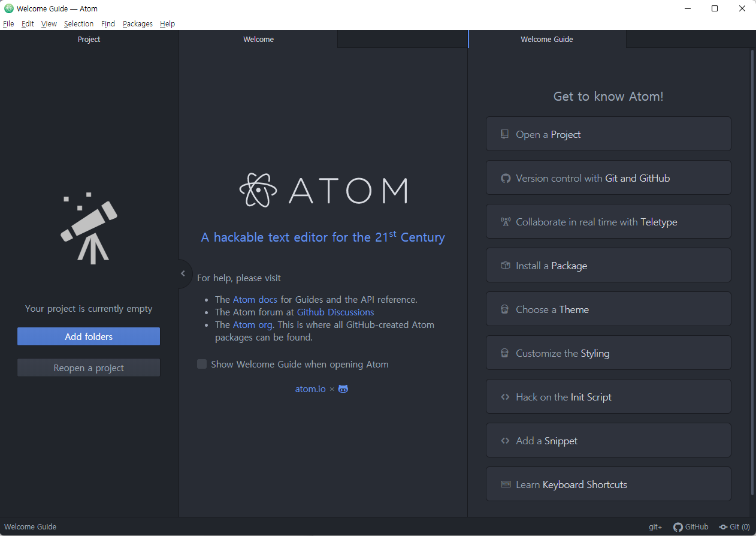Viewport: 756px width, 536px height.
Task: Click the keyboard icon beside Learn Keyboard Shortcuts
Action: point(505,484)
